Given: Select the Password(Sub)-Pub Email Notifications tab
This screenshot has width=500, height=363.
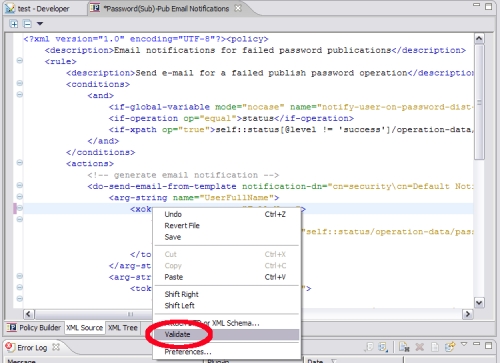Looking at the screenshot, I should (166, 9).
